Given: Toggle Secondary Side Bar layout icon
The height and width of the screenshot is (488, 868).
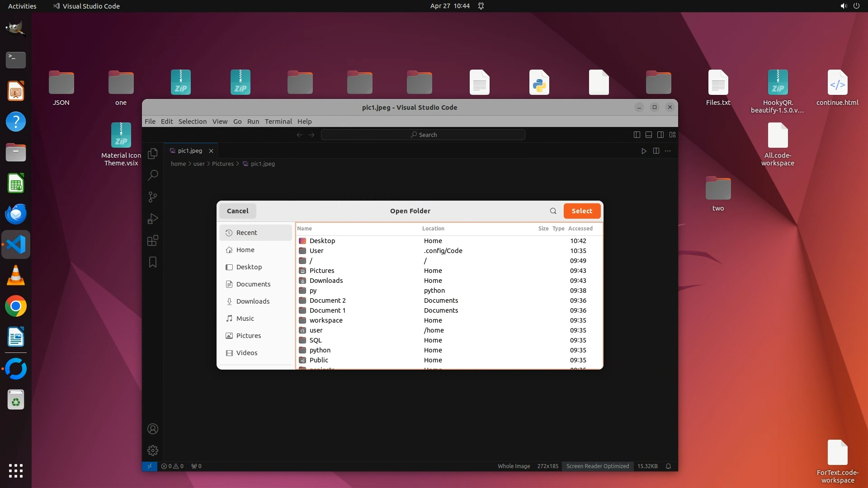Looking at the screenshot, I should coord(660,135).
